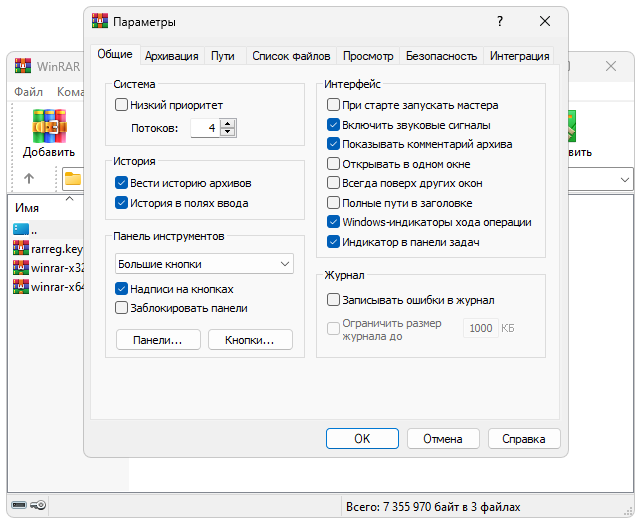The height and width of the screenshot is (520, 638).
Task: Click the up-arrow icon in WinRAR window
Action: coord(29,178)
